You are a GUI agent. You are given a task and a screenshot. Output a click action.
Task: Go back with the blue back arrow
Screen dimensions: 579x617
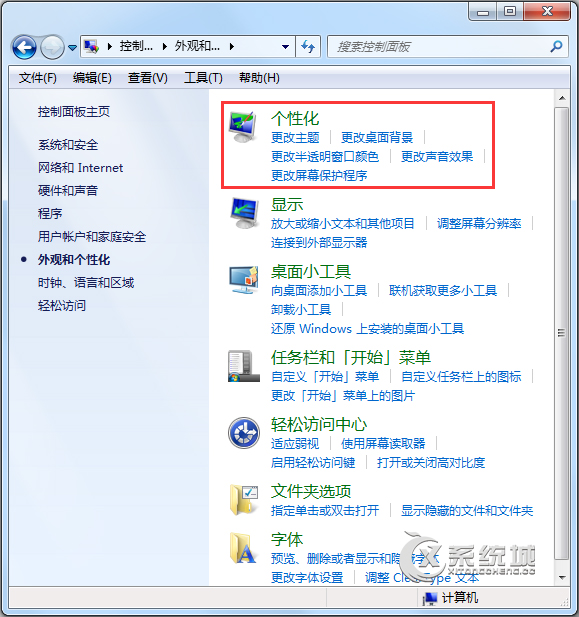tap(24, 47)
